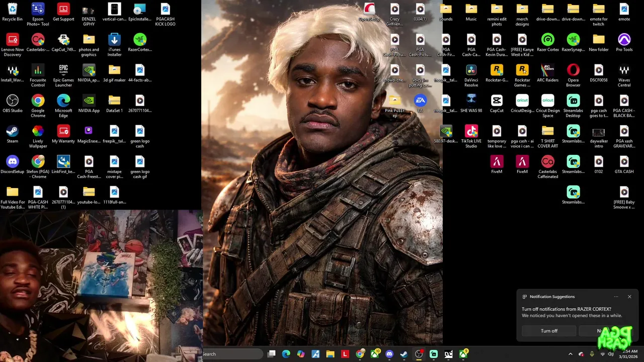Open Task View from the taskbar

click(272, 354)
